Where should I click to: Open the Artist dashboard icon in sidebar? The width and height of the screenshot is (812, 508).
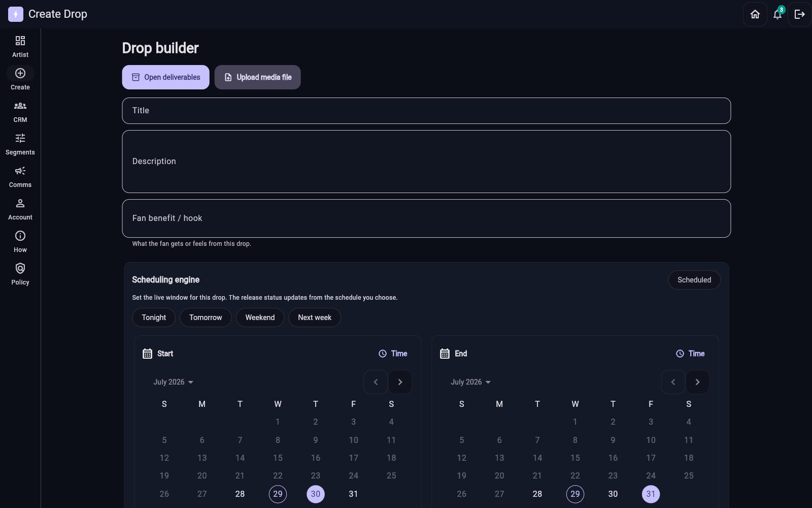[x=20, y=41]
